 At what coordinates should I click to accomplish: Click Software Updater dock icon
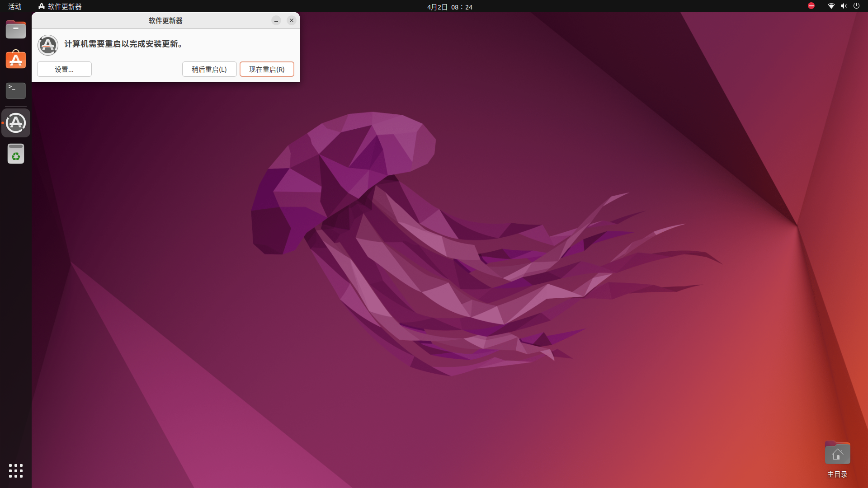pyautogui.click(x=16, y=123)
